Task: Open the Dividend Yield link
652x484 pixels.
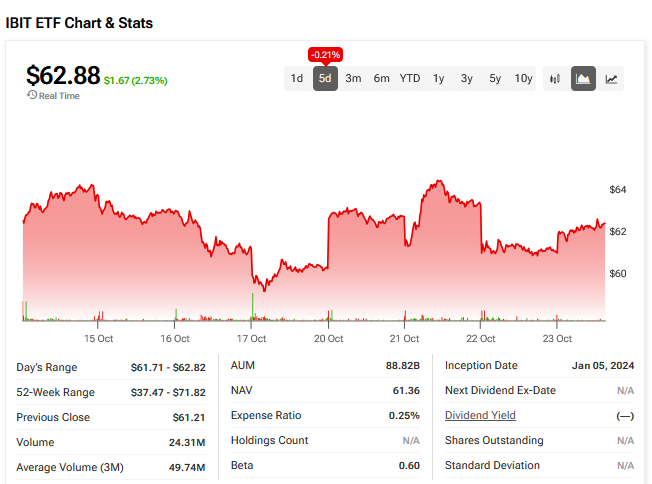Action: click(x=480, y=416)
